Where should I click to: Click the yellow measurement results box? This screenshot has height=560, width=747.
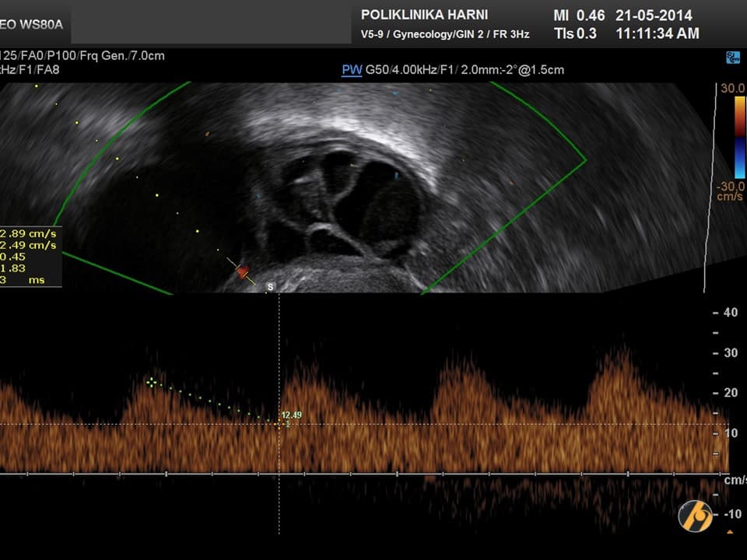(x=30, y=257)
